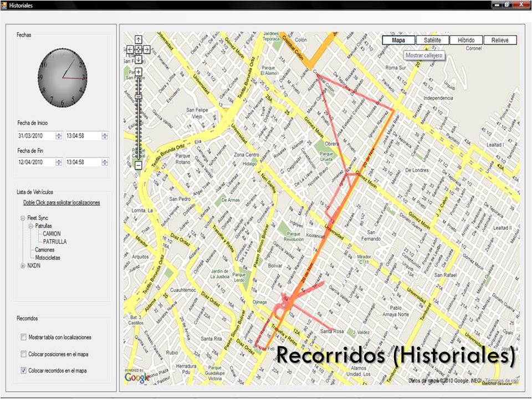Click the Mostrar callejero option
Viewport: 532px width, 399px height.
click(424, 55)
